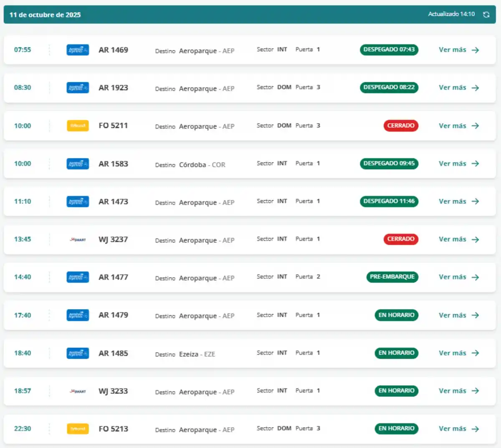501x448 pixels.
Task: Click the arrow icon for flight WJ 3237
Action: (x=475, y=239)
